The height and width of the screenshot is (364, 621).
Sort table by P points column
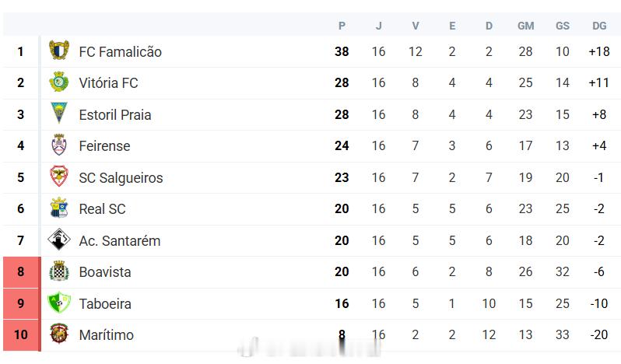[342, 26]
